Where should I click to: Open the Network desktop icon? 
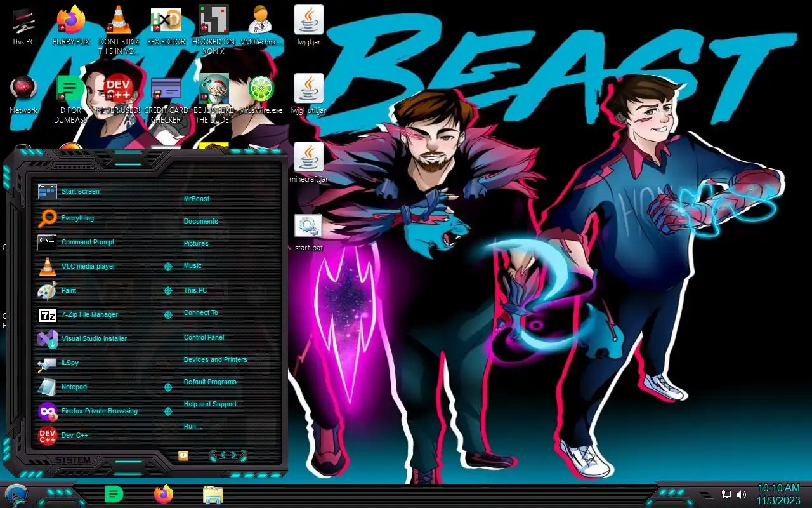click(x=23, y=94)
